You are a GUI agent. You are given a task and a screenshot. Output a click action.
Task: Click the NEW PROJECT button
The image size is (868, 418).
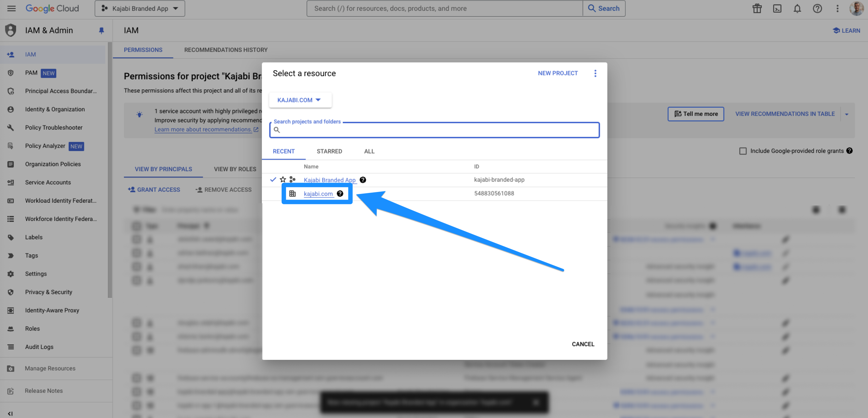point(557,73)
